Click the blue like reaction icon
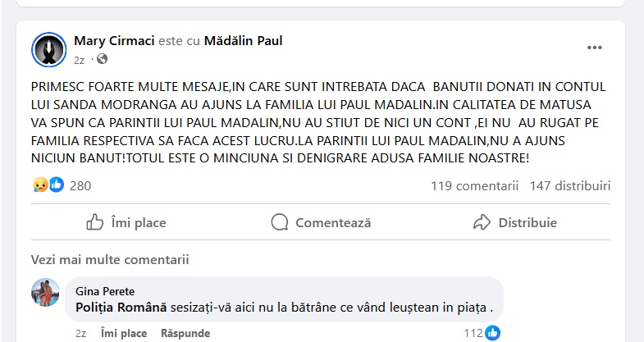This screenshot has width=644, height=342. pyautogui.click(x=56, y=185)
